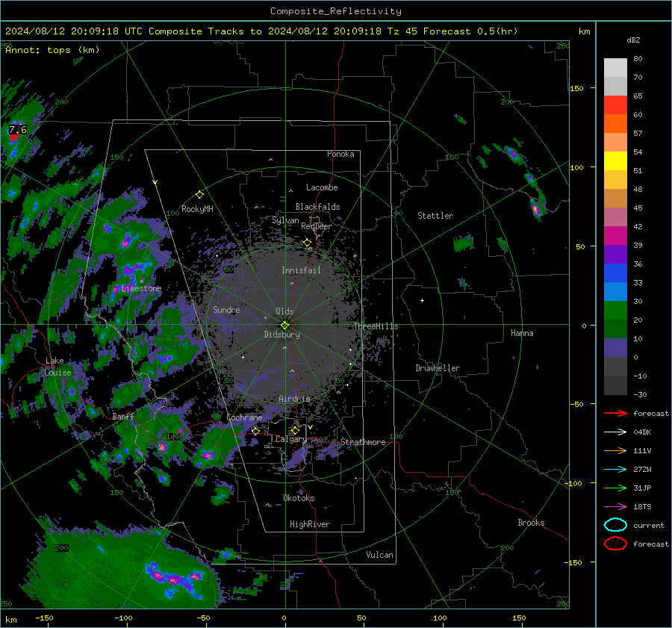Click the Drumheller city label

(438, 368)
